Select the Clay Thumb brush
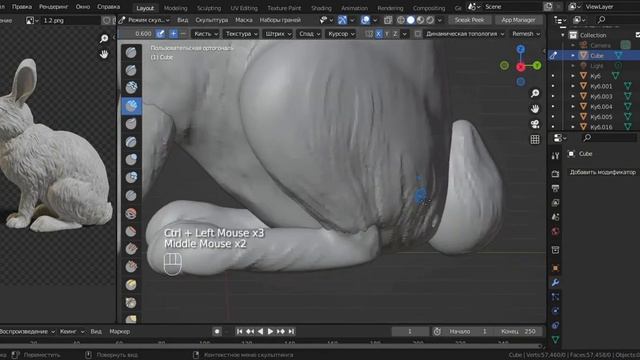Screen dimensions: 640x360 point(131,124)
